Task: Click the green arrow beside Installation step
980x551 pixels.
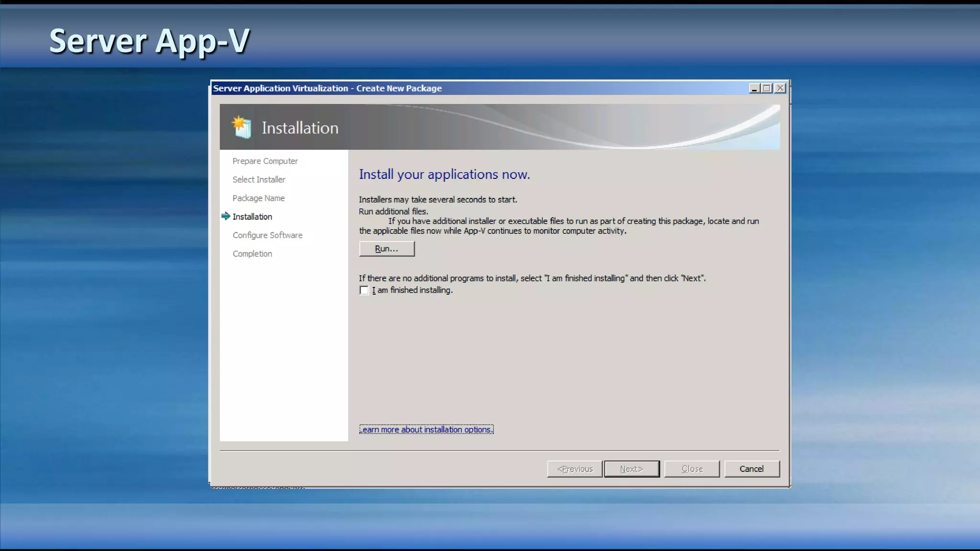Action: (226, 216)
